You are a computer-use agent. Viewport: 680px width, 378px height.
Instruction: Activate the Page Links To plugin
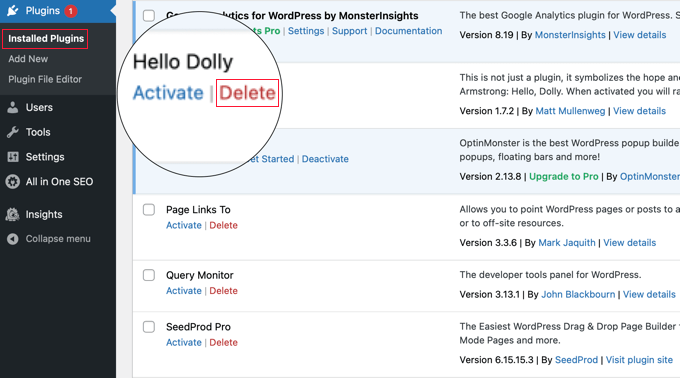pos(184,225)
